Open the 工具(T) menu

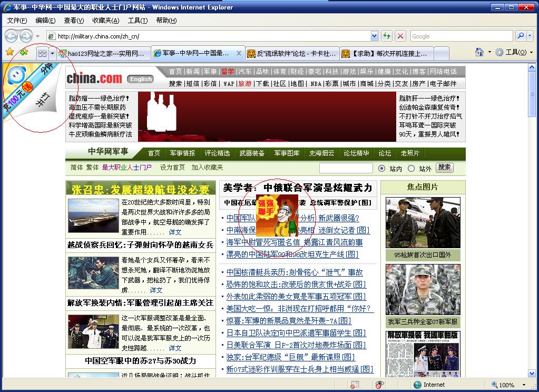click(x=138, y=21)
